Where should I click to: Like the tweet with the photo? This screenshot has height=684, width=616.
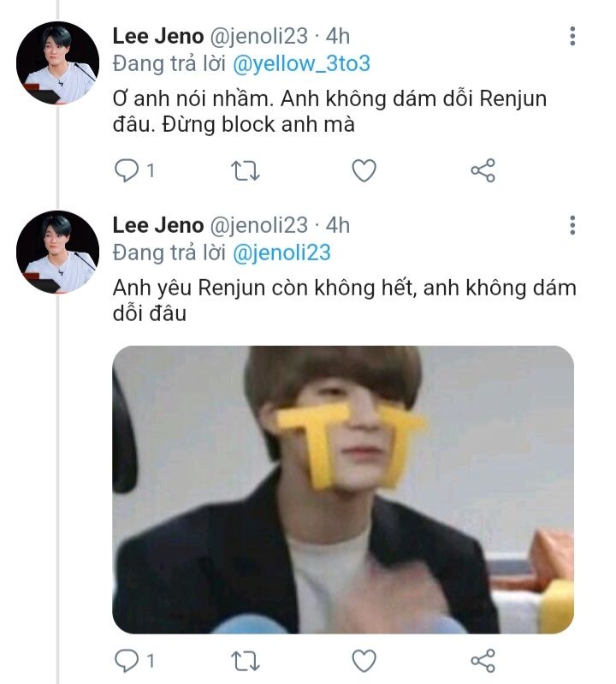(364, 661)
